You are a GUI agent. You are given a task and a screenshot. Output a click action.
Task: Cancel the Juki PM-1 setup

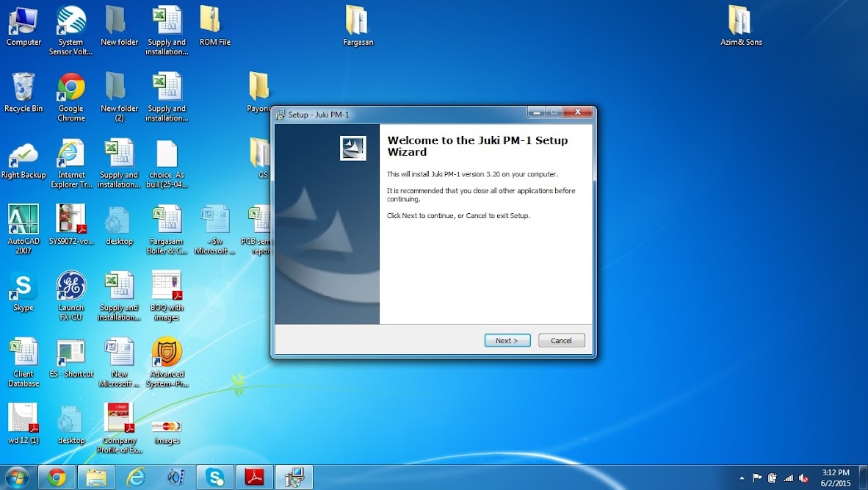click(561, 341)
